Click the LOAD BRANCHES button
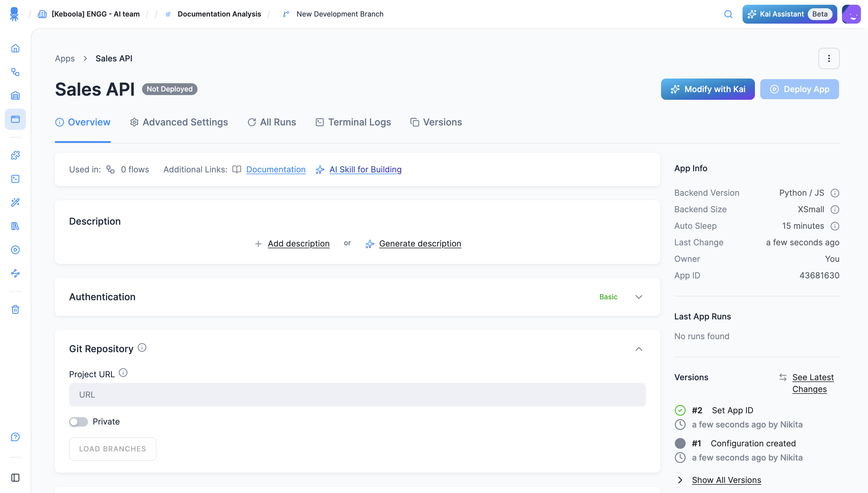The height and width of the screenshot is (493, 868). pos(113,449)
